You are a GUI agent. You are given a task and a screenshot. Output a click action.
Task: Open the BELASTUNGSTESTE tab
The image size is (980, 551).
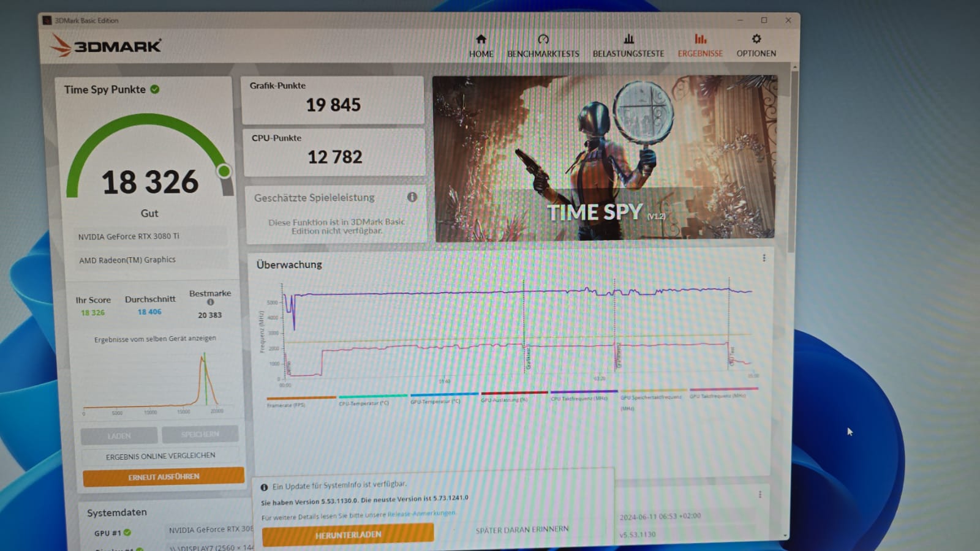[628, 47]
